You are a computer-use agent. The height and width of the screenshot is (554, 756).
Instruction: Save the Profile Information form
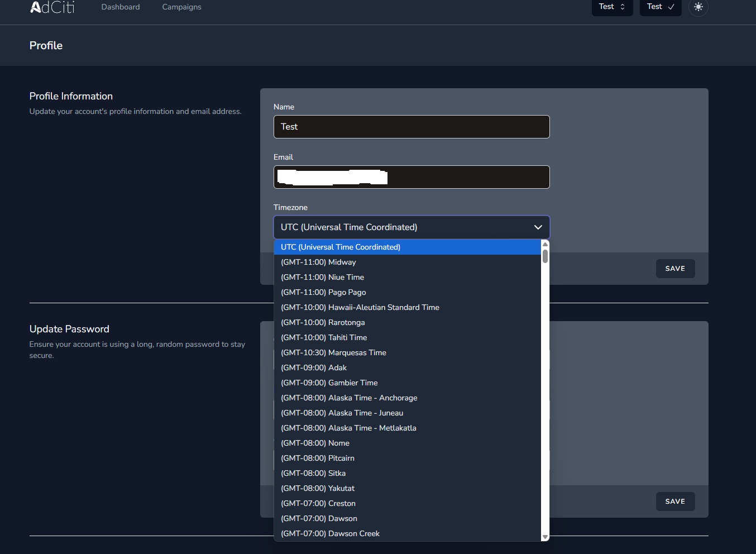pyautogui.click(x=675, y=269)
